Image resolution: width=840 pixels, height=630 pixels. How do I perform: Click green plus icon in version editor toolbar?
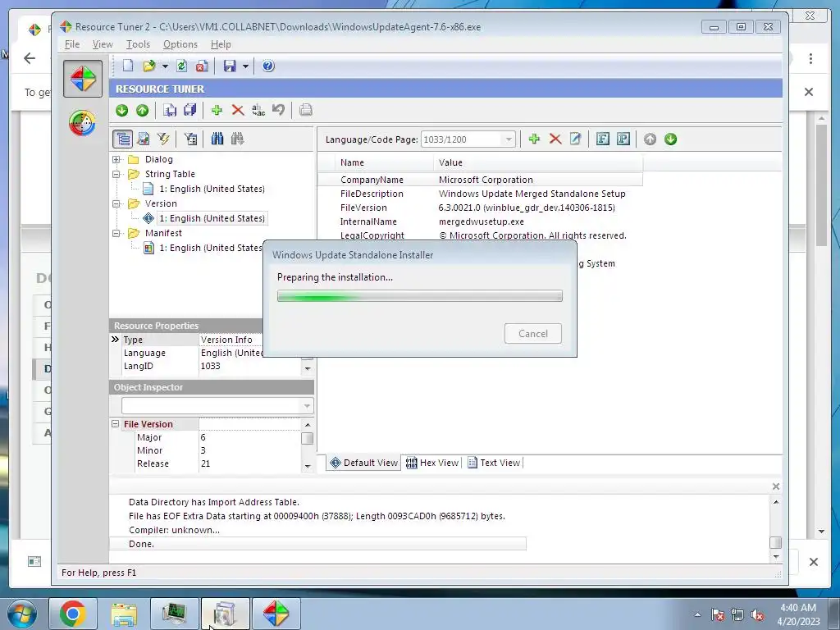pyautogui.click(x=534, y=139)
